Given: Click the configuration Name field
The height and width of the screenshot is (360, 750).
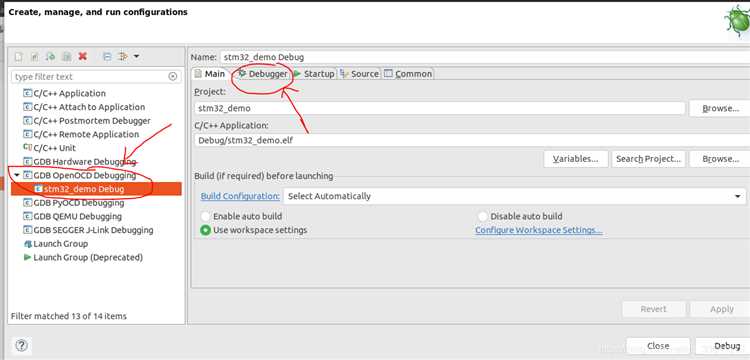Looking at the screenshot, I should tap(485, 57).
